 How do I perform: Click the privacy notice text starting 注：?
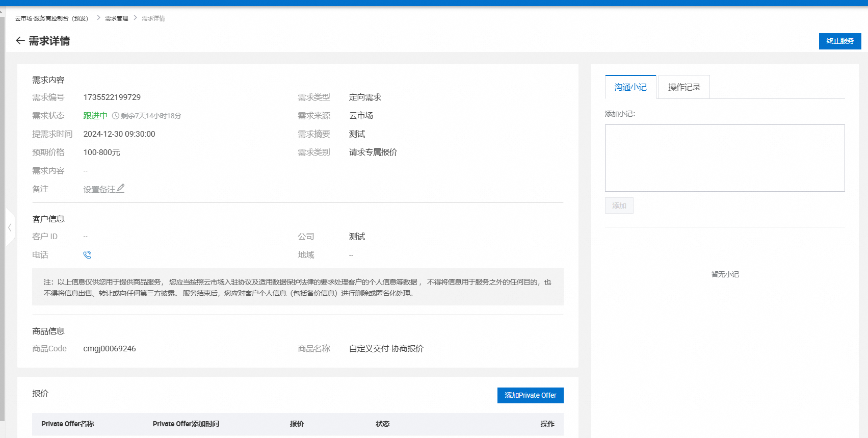tap(298, 288)
